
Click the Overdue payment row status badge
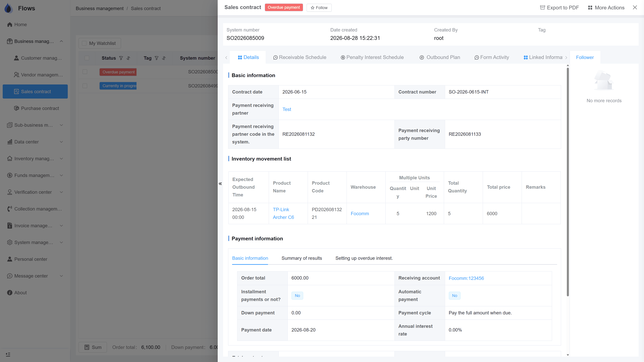coord(118,72)
